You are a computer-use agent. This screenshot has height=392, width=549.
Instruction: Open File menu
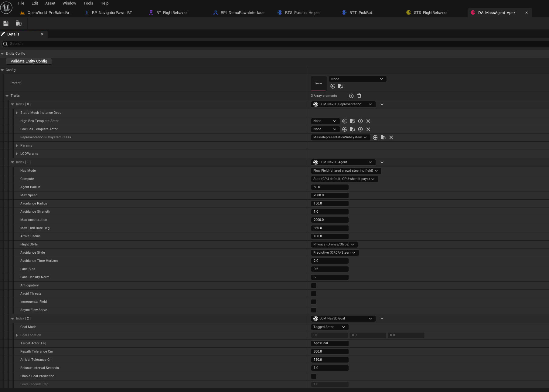(x=21, y=3)
